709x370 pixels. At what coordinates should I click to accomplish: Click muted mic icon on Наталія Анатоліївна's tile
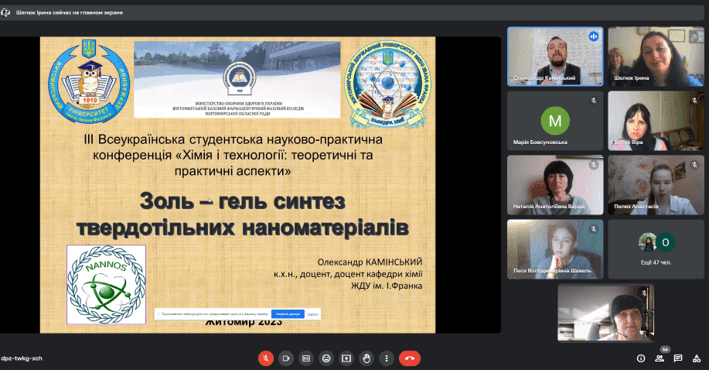[x=594, y=165]
